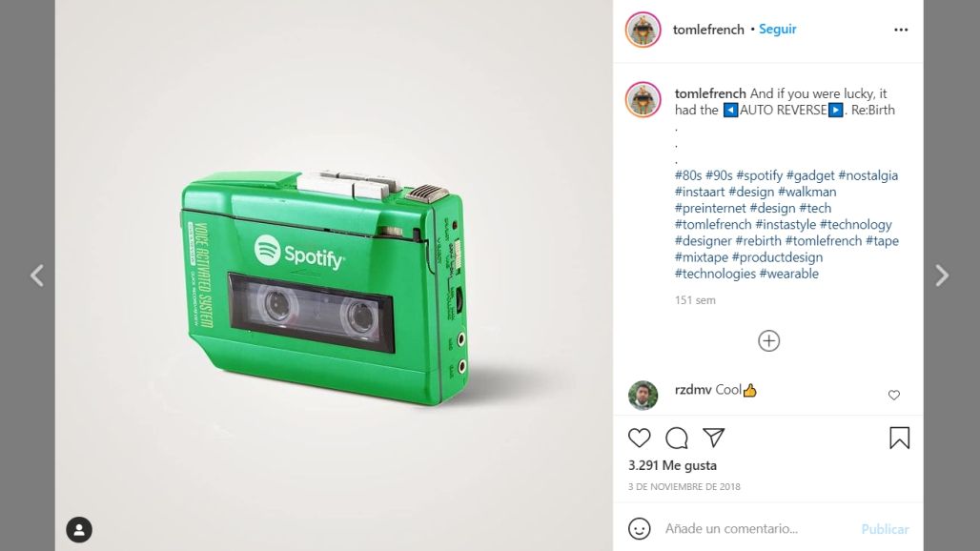
Task: Like rzdmv's comment with the small heart
Action: point(894,395)
